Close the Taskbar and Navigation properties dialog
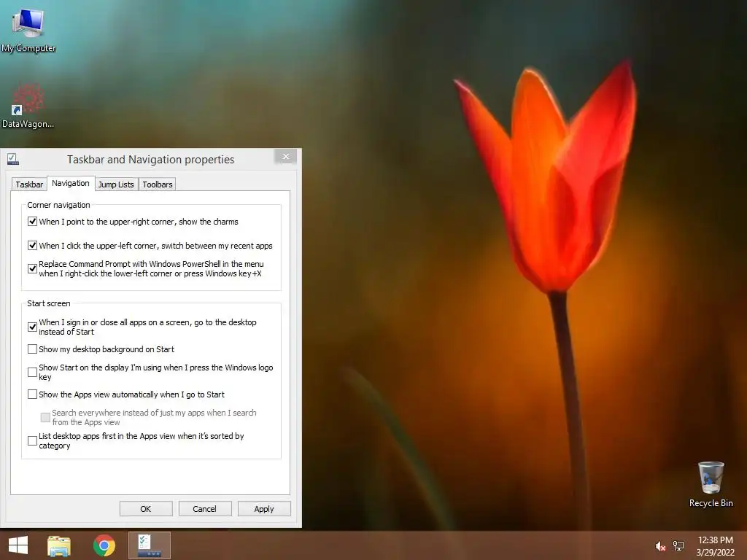Viewport: 747px width, 560px height. coord(285,157)
